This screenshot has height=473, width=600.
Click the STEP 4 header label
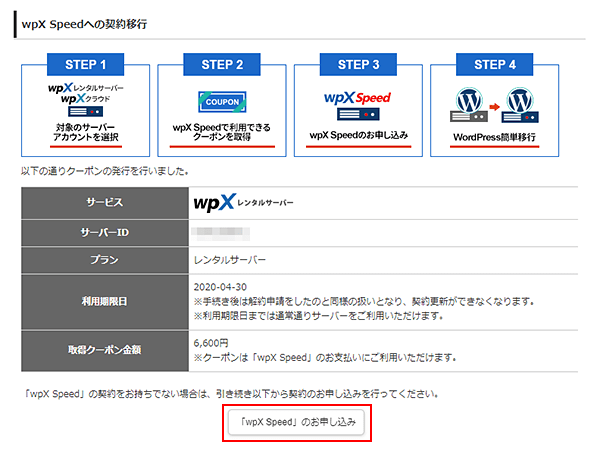tap(494, 64)
